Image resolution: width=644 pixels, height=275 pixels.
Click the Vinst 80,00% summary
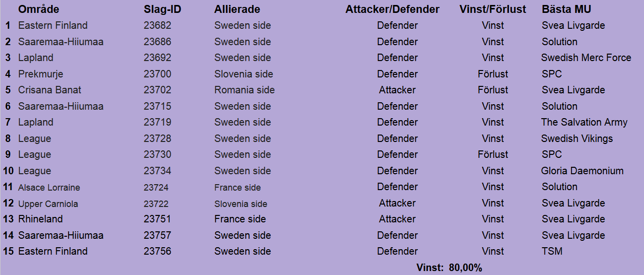[x=449, y=268]
